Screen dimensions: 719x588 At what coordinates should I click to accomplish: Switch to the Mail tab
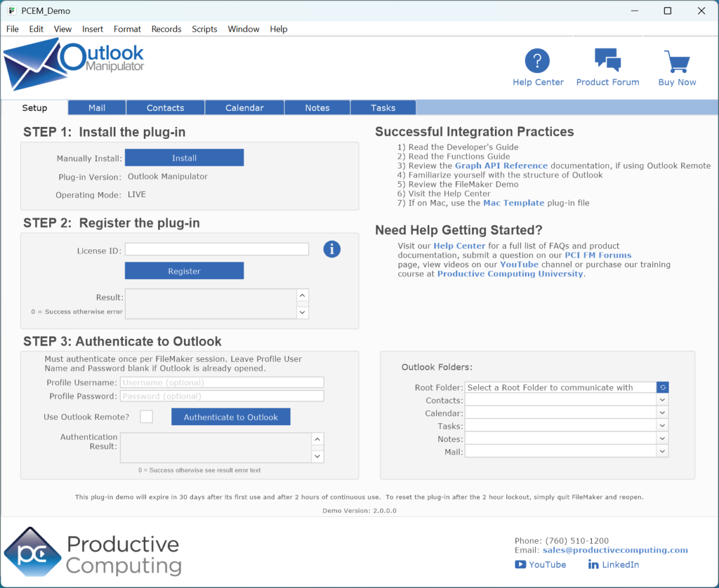tap(97, 108)
